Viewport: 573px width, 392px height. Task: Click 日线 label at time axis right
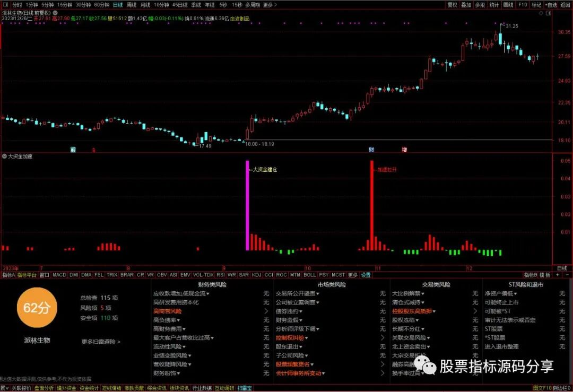[562, 268]
